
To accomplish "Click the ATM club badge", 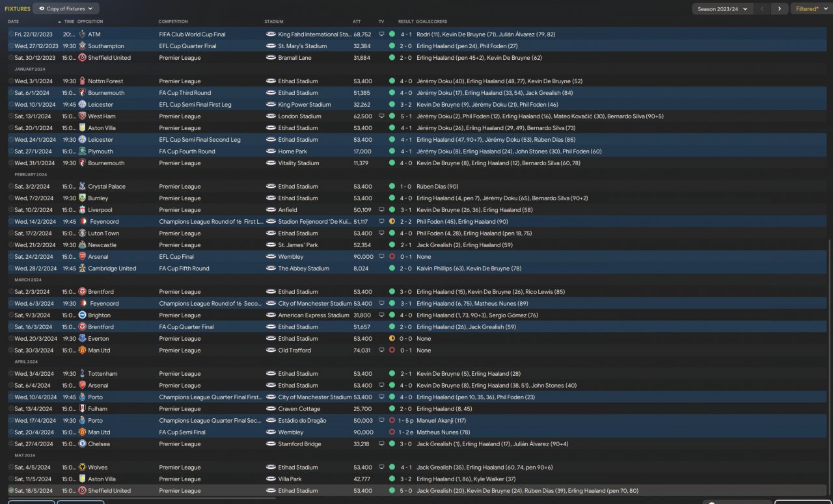I will click(x=82, y=34).
